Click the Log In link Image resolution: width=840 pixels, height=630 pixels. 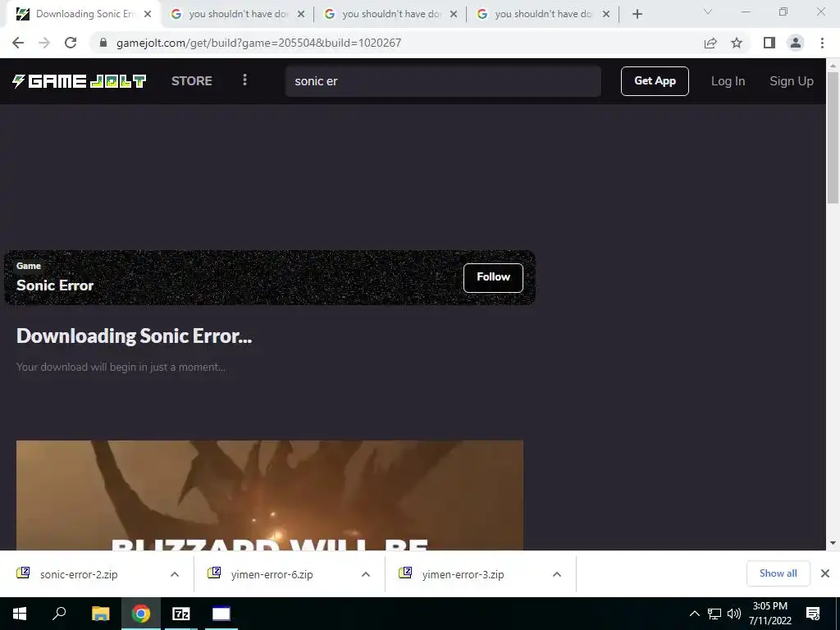pyautogui.click(x=728, y=81)
